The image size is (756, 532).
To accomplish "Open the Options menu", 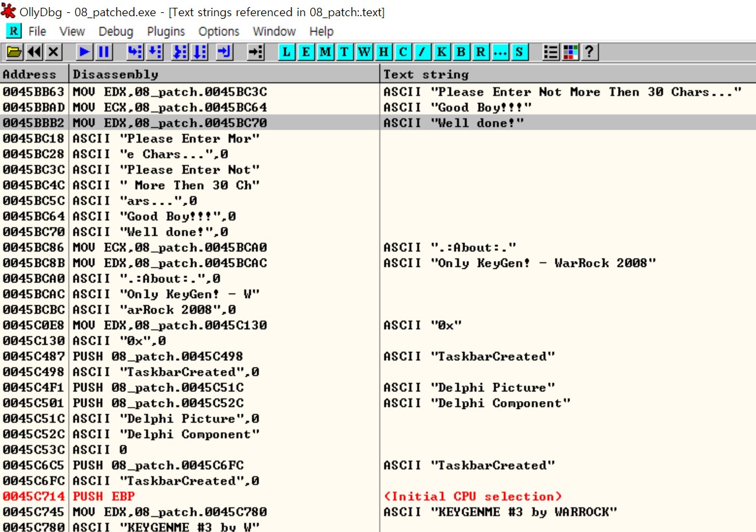I will 219,31.
